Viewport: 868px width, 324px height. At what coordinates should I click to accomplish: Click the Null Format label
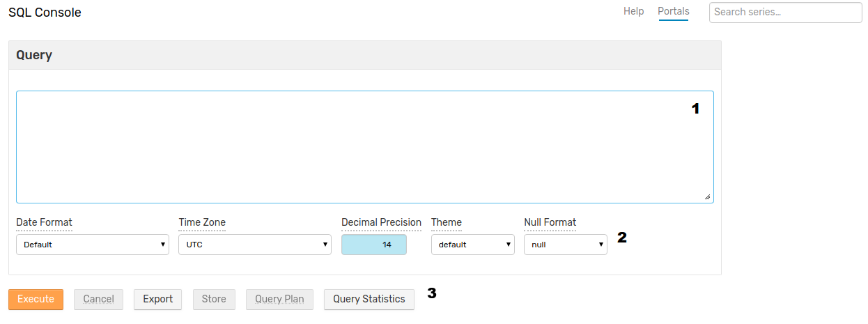[550, 222]
